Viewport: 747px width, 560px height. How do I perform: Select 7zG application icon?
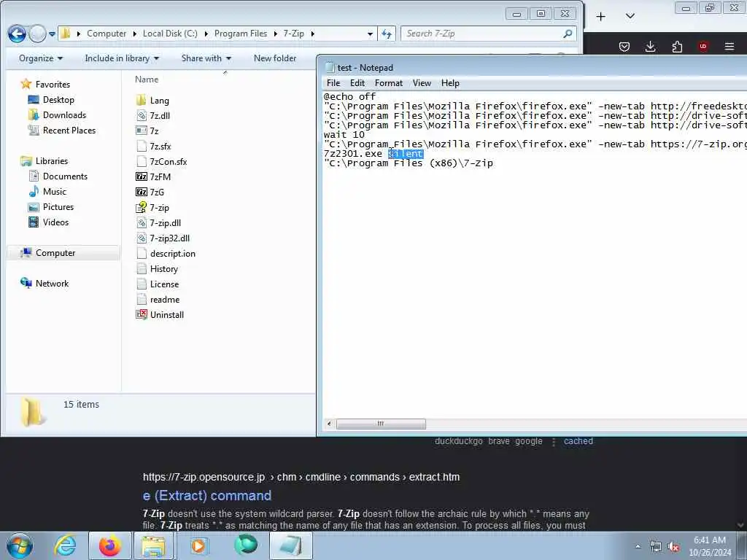pos(141,192)
